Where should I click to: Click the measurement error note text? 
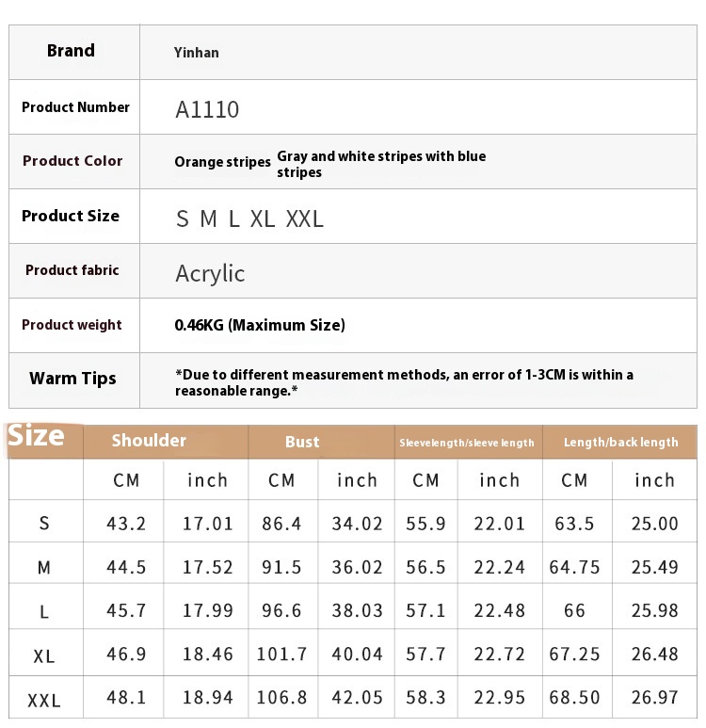pyautogui.click(x=404, y=381)
